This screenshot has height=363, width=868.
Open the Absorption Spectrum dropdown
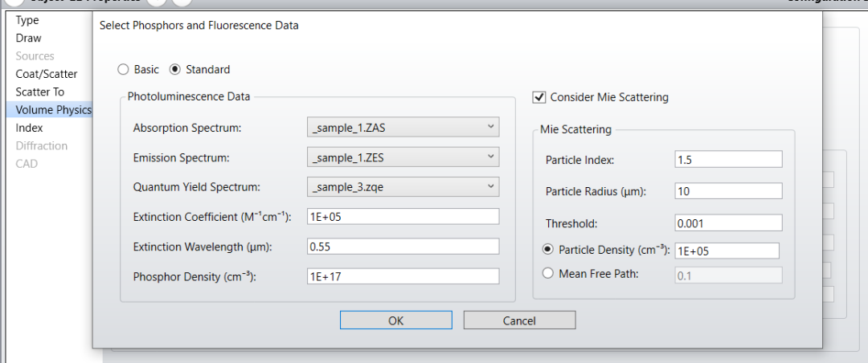pos(403,127)
